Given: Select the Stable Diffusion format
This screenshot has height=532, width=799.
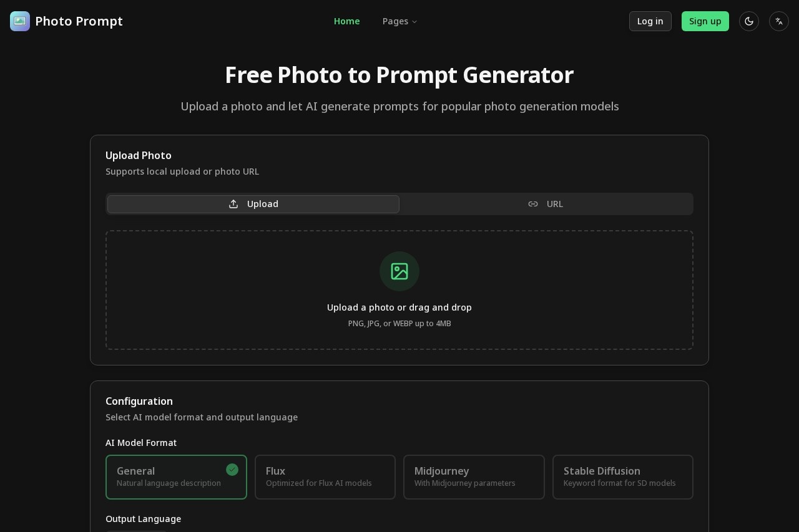Looking at the screenshot, I should click(622, 477).
